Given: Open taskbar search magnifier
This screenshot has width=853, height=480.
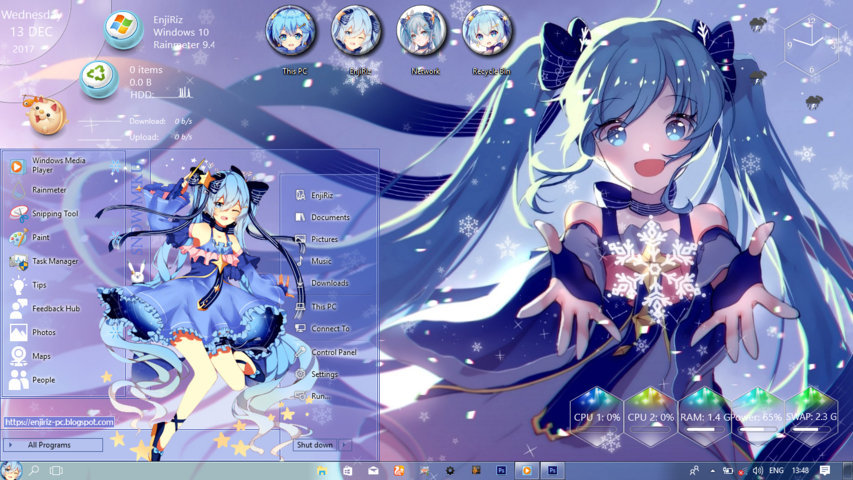Looking at the screenshot, I should [34, 470].
